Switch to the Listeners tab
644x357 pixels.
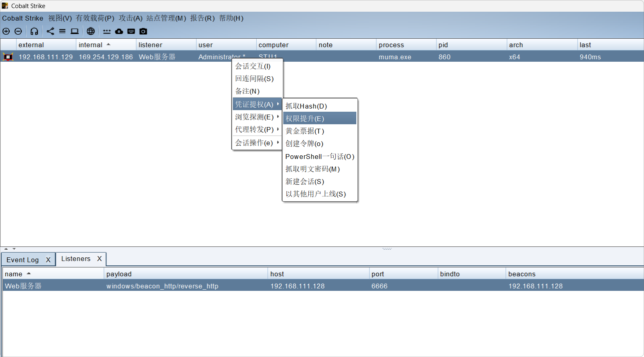[x=76, y=259]
